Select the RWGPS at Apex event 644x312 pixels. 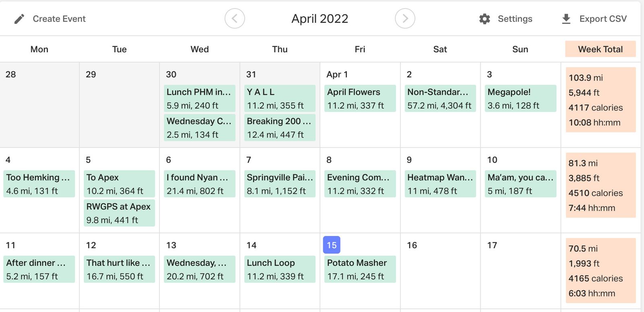(x=119, y=213)
